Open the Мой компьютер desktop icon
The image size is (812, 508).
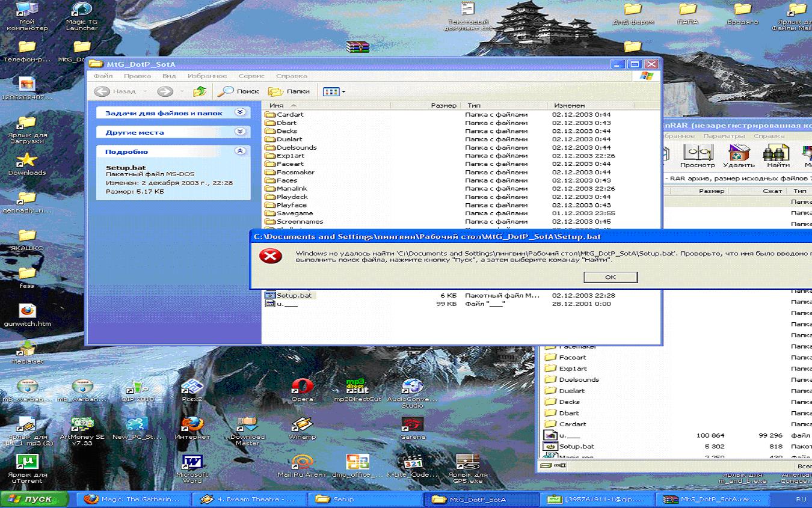pos(26,17)
